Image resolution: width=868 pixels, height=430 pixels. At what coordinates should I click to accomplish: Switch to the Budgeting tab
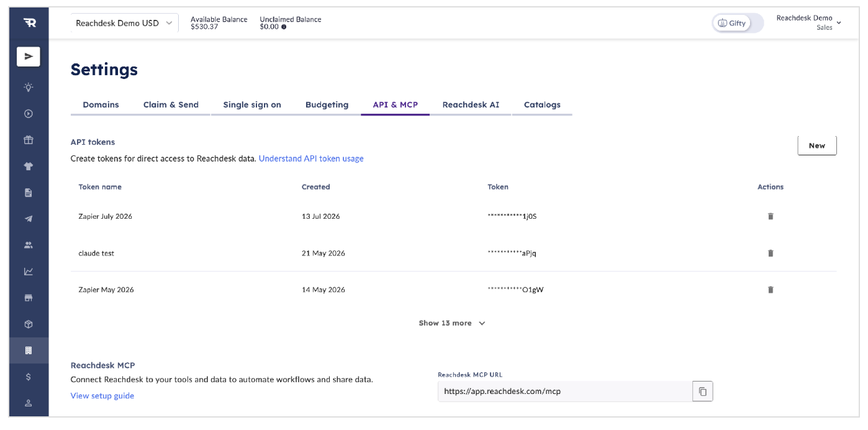pos(327,105)
